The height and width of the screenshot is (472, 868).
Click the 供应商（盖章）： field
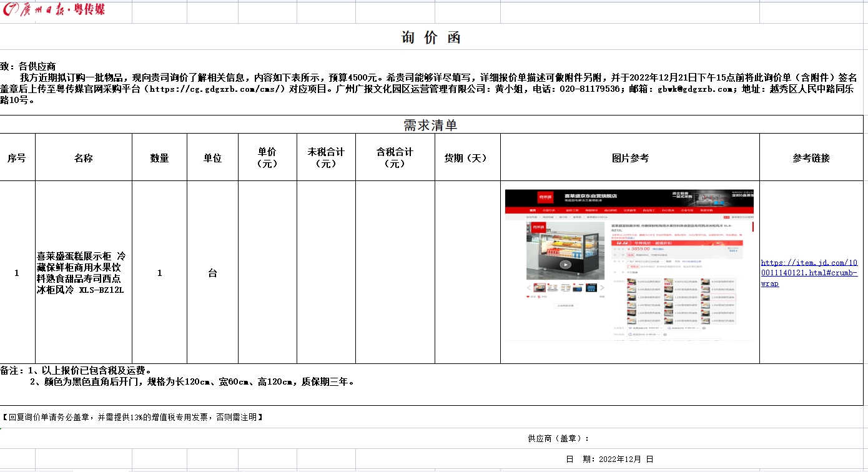click(x=558, y=438)
